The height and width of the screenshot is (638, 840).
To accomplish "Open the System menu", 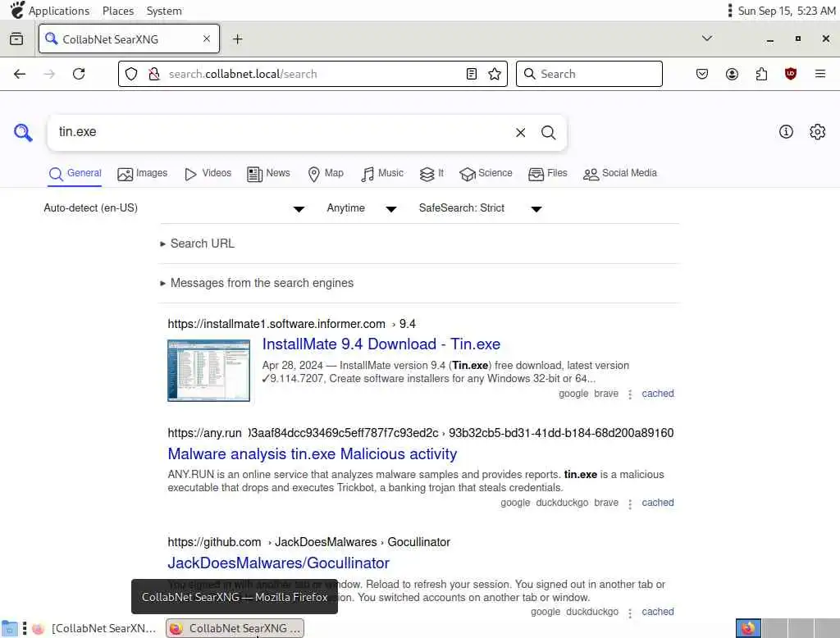I will [x=164, y=11].
